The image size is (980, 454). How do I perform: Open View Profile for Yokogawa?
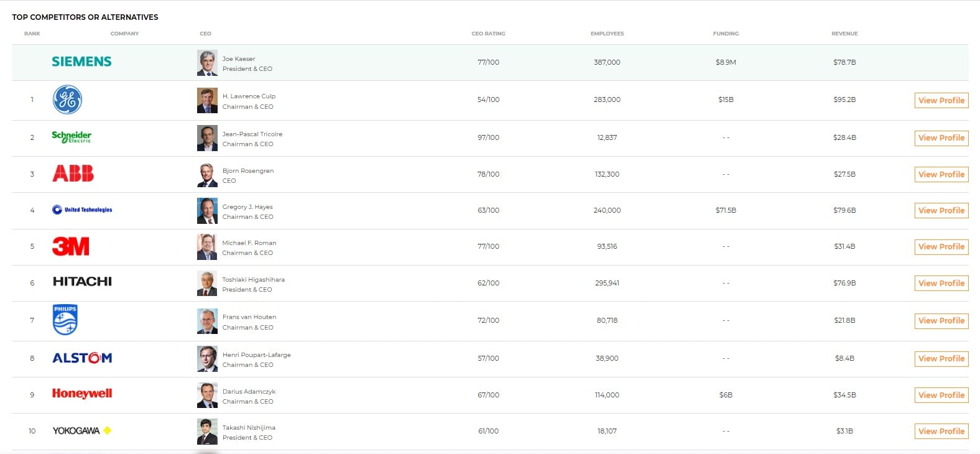click(941, 432)
